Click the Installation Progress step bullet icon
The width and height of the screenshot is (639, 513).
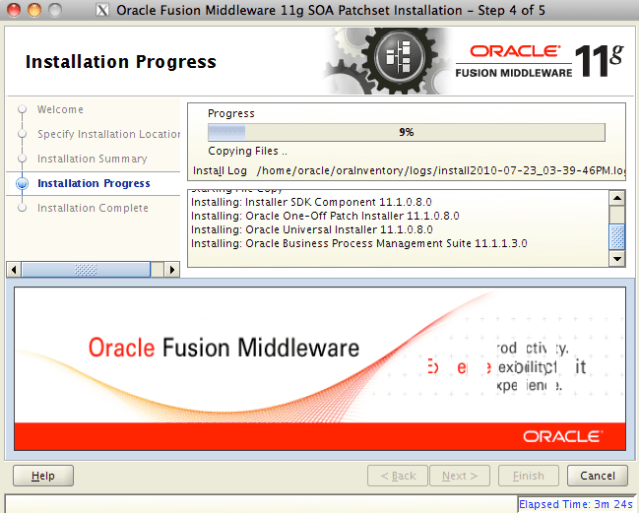tap(22, 184)
